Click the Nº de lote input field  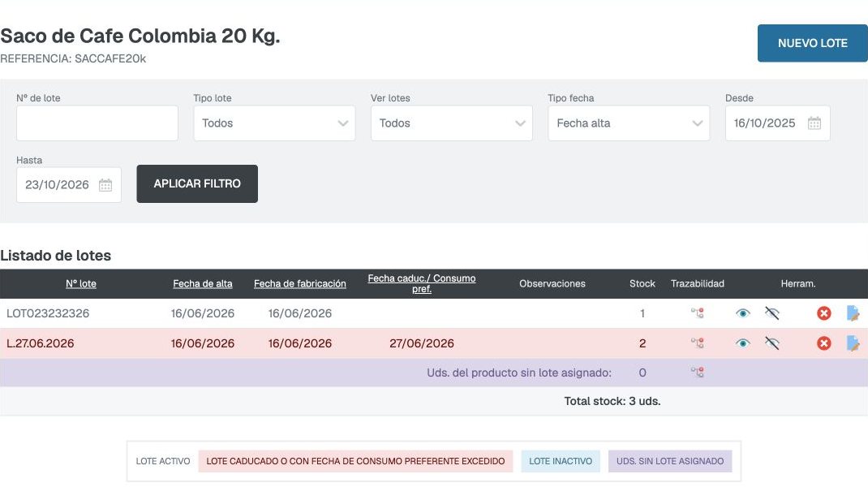97,123
